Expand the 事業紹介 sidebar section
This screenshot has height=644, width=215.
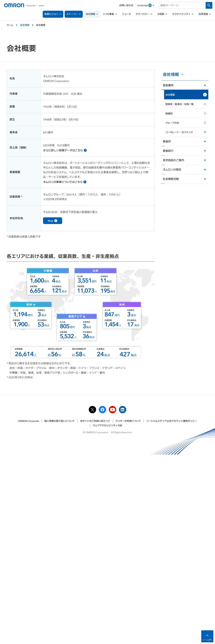(x=205, y=151)
